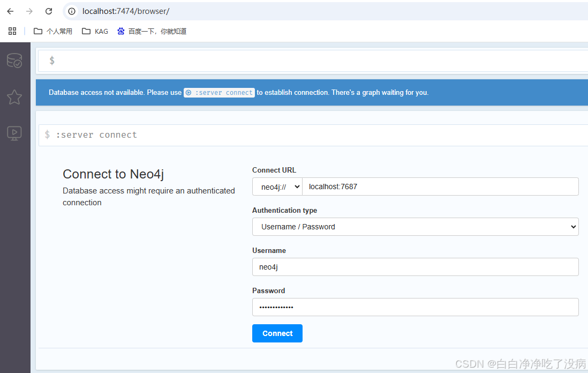Screen dimensions: 588x373
Task: Open the KAG bookmarks folder
Action: point(95,31)
